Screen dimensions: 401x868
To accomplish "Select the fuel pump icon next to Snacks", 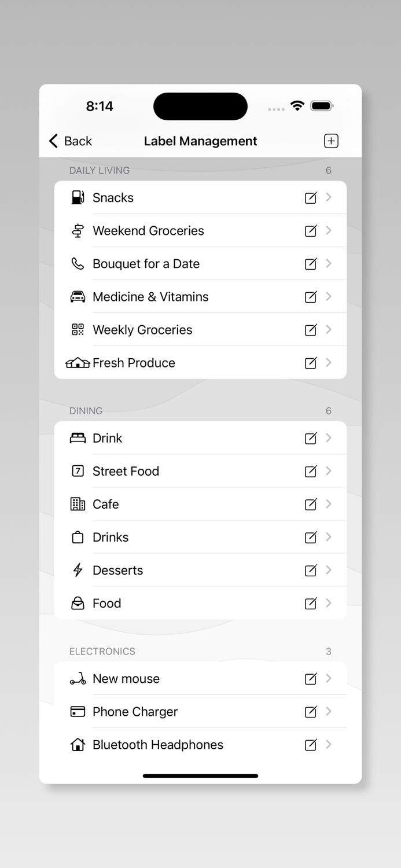I will 77,197.
